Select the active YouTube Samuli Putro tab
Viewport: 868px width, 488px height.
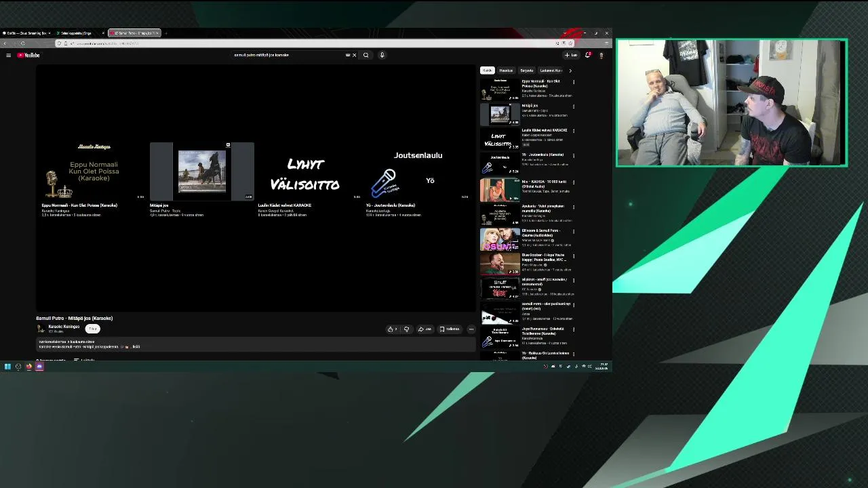pyautogui.click(x=134, y=33)
